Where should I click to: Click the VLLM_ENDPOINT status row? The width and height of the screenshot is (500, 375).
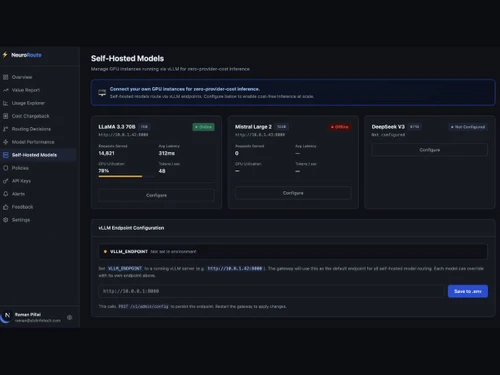pos(293,252)
